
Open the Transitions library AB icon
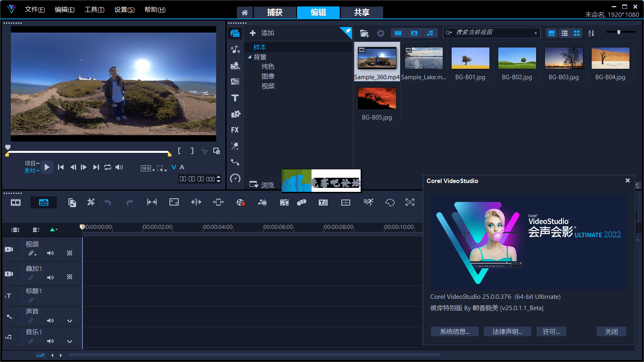(235, 82)
